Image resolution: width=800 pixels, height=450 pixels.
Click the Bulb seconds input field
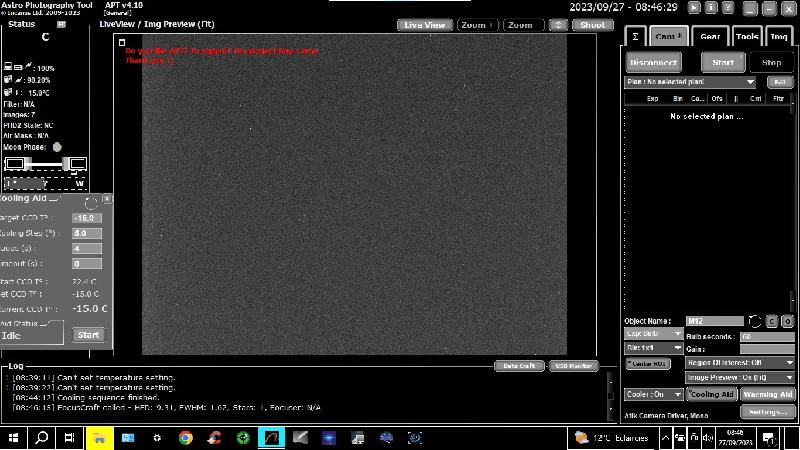click(767, 337)
